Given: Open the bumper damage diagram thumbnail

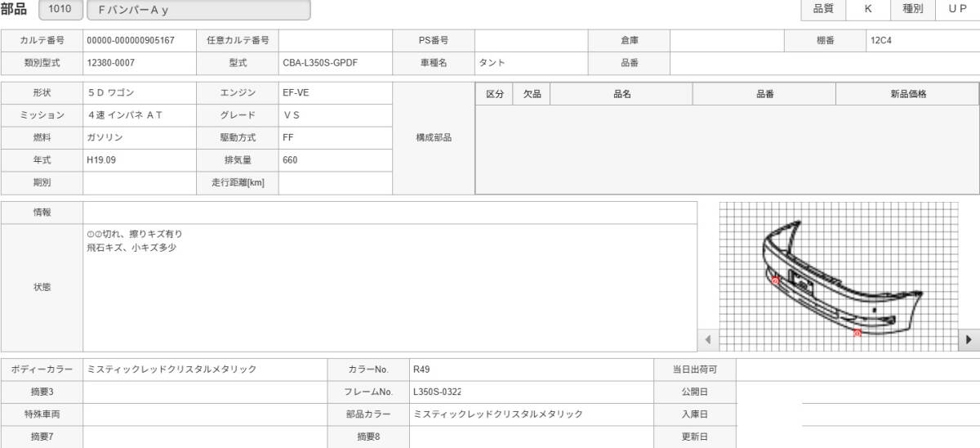Looking at the screenshot, I should (839, 276).
